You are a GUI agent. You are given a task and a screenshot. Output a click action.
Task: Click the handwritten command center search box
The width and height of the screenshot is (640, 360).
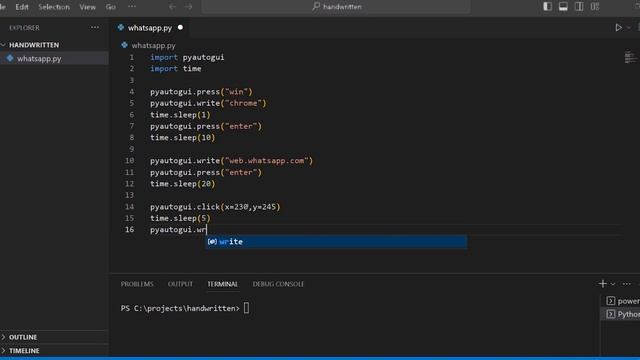[336, 7]
